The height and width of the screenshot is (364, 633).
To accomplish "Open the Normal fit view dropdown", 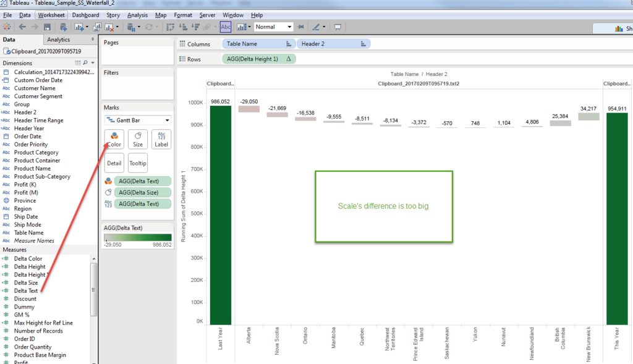I will [289, 27].
